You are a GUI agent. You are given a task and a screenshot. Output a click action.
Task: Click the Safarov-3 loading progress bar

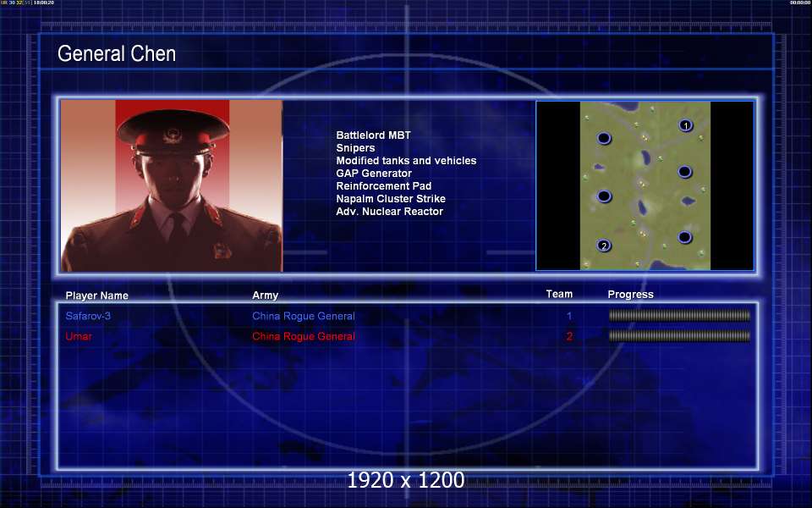679,316
